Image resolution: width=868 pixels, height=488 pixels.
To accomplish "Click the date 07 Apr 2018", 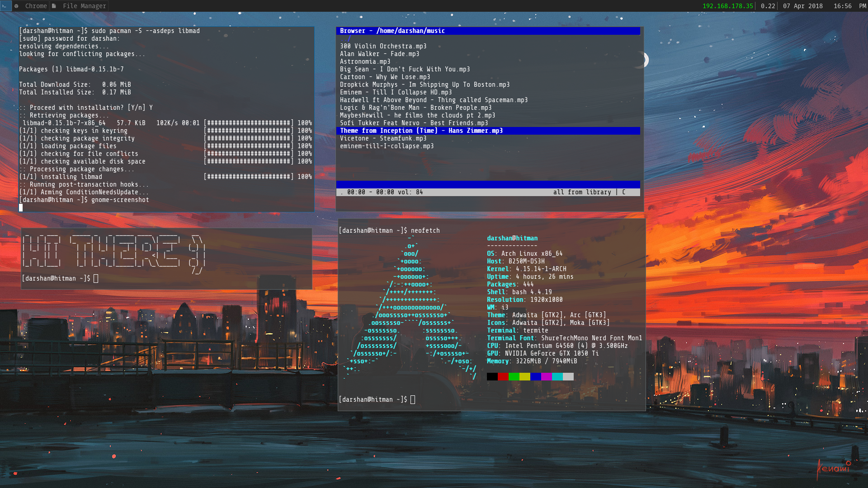I will pos(802,6).
